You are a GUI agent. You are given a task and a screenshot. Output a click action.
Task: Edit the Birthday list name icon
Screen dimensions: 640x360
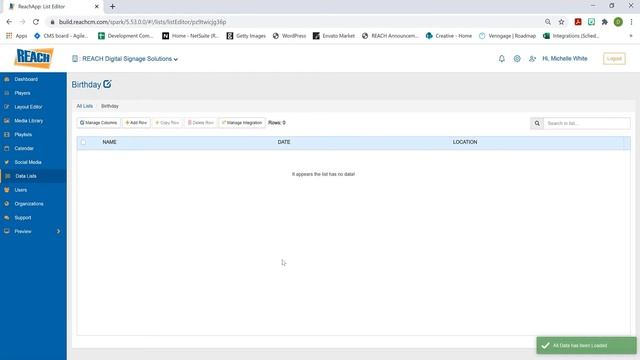[107, 84]
